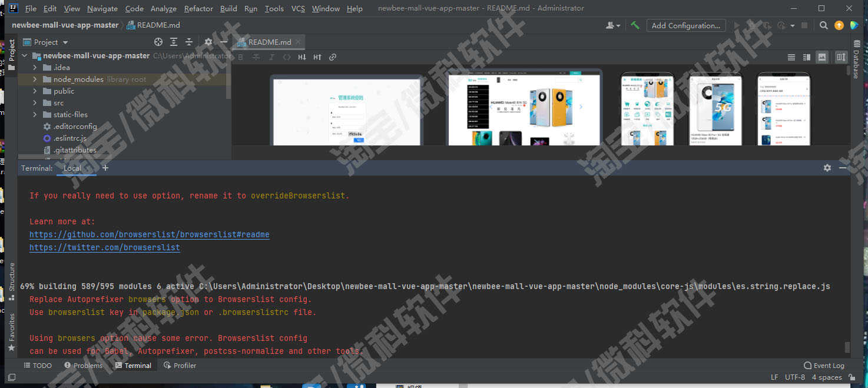
Task: Open the Tools menu
Action: [x=274, y=8]
